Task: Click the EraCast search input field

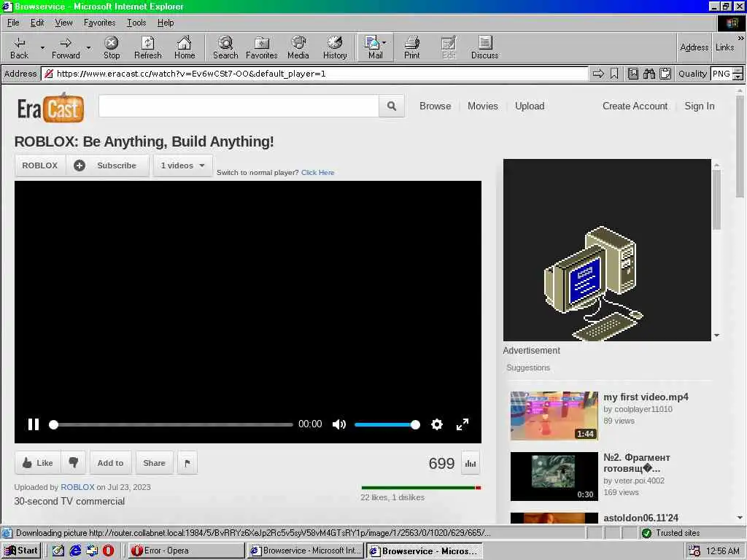Action: click(x=239, y=106)
